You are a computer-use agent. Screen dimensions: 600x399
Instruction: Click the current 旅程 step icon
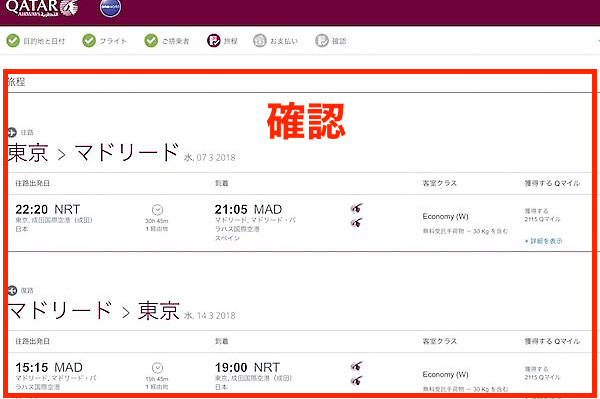click(214, 41)
